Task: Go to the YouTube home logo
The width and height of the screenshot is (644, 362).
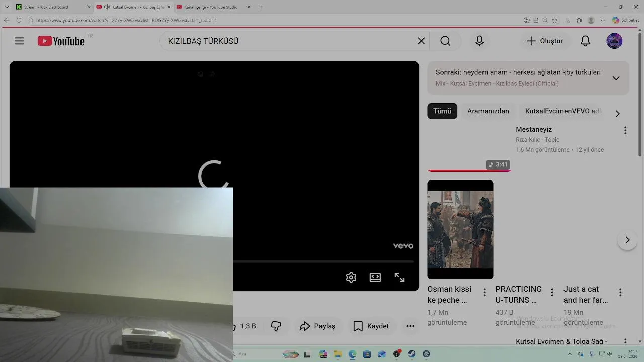Action: coord(61,41)
